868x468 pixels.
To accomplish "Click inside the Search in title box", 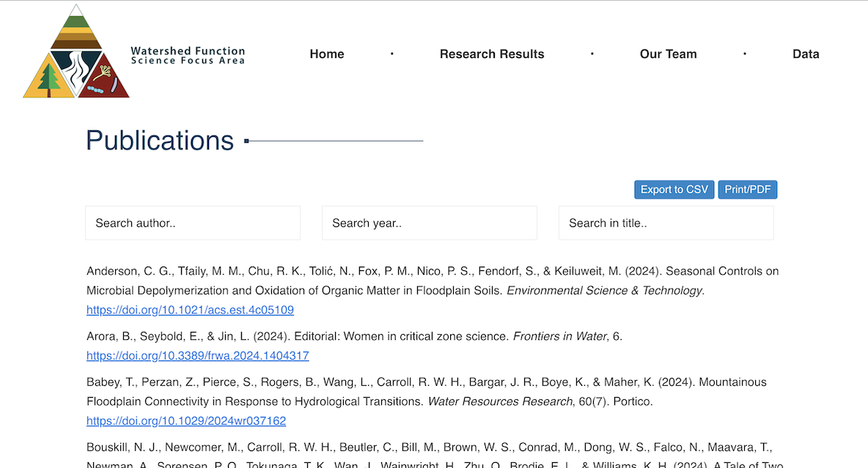I will pos(666,223).
